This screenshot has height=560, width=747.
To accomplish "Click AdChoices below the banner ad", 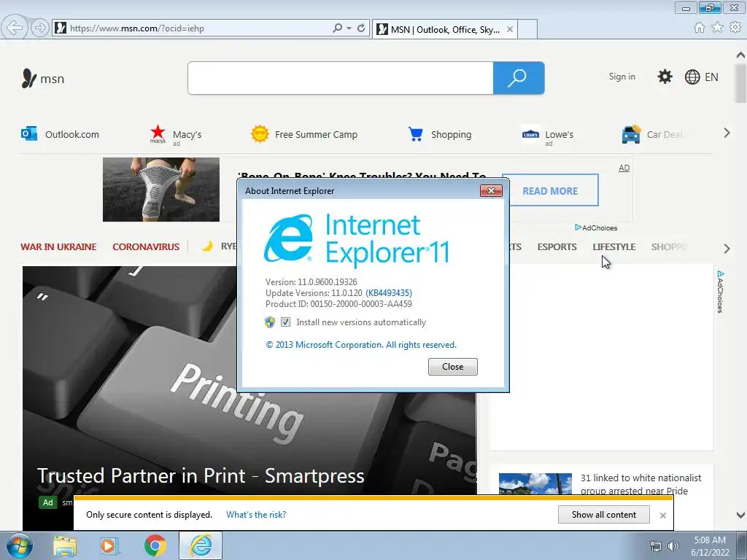I will click(x=596, y=227).
